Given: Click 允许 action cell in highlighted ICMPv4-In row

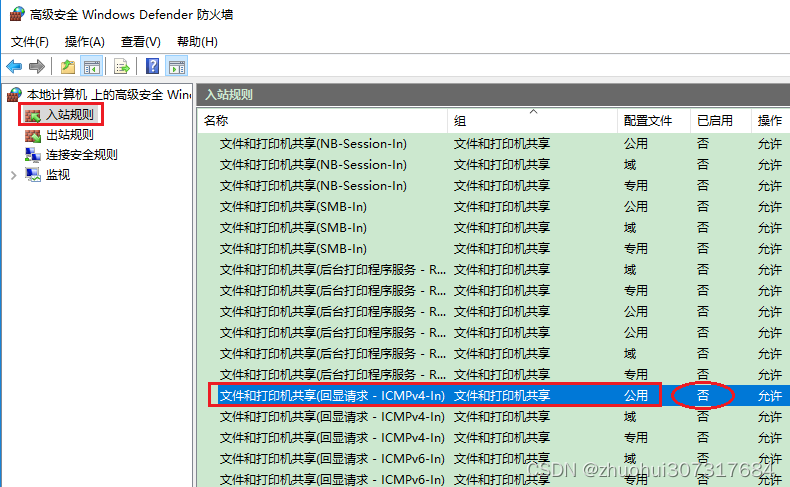Looking at the screenshot, I should 770,396.
